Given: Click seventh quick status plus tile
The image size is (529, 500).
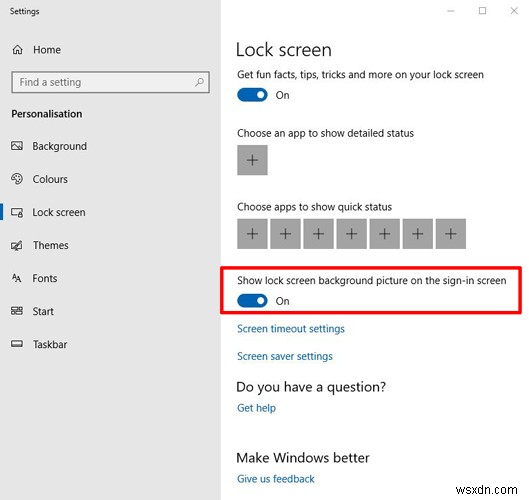Looking at the screenshot, I should 451,234.
